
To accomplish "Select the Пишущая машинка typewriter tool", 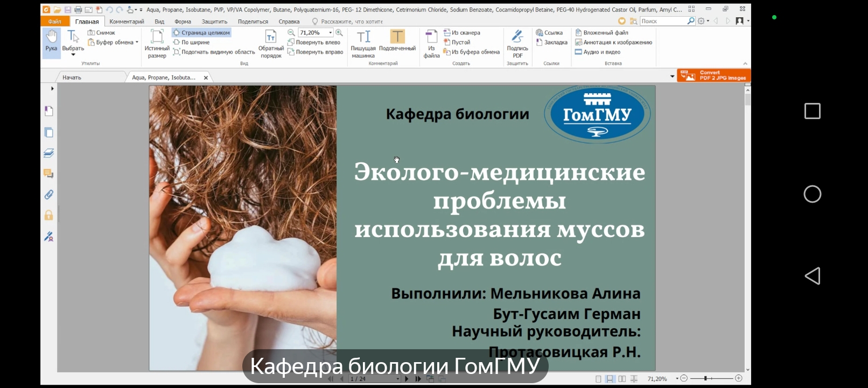I will point(363,44).
